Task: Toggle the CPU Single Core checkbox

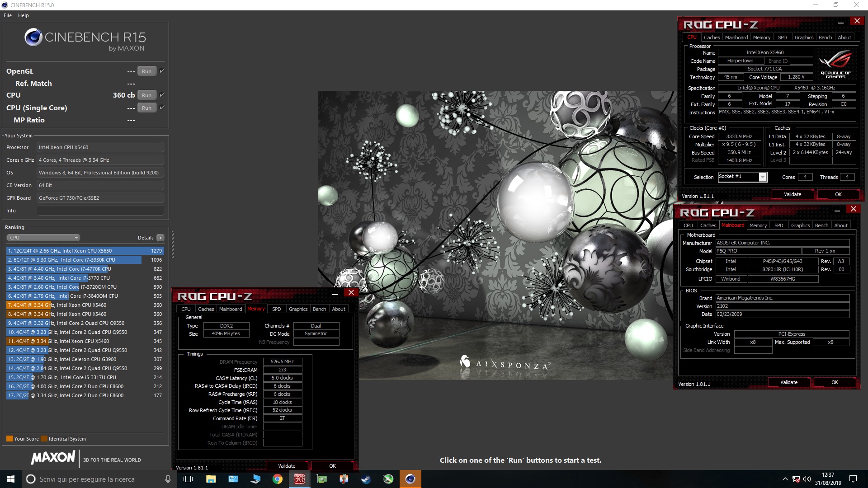Action: [162, 108]
